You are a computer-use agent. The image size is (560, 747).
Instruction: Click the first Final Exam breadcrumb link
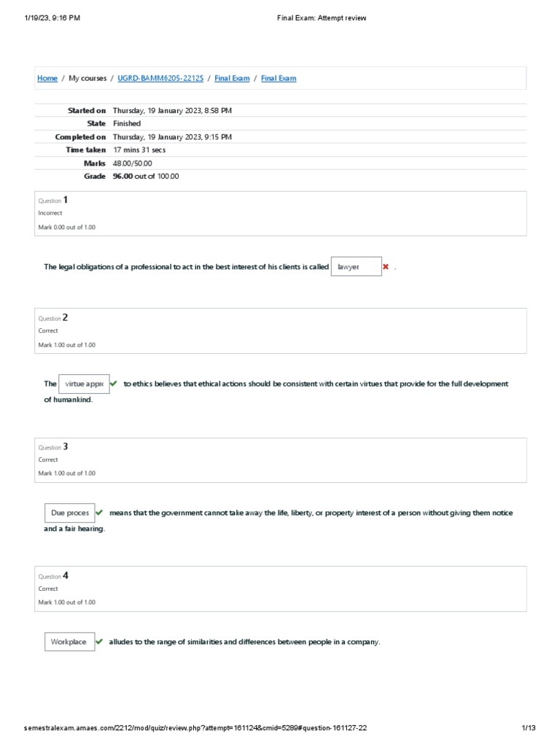click(232, 78)
